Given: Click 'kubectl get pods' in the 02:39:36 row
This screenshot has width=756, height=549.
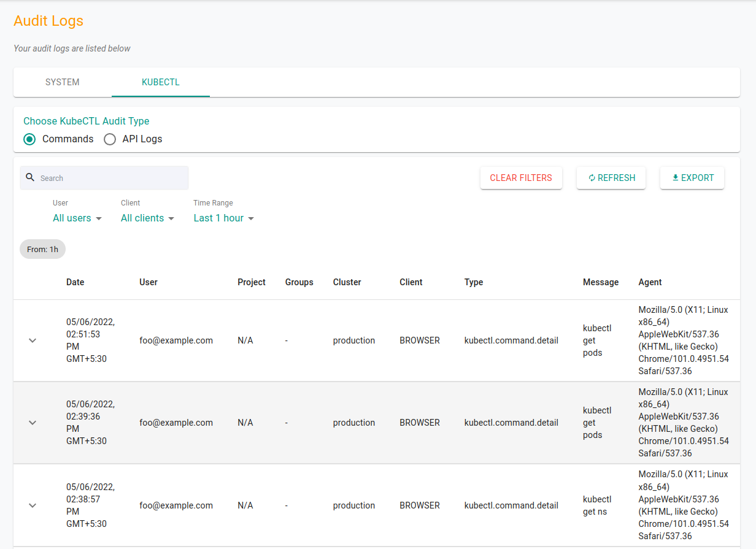Looking at the screenshot, I should [597, 423].
